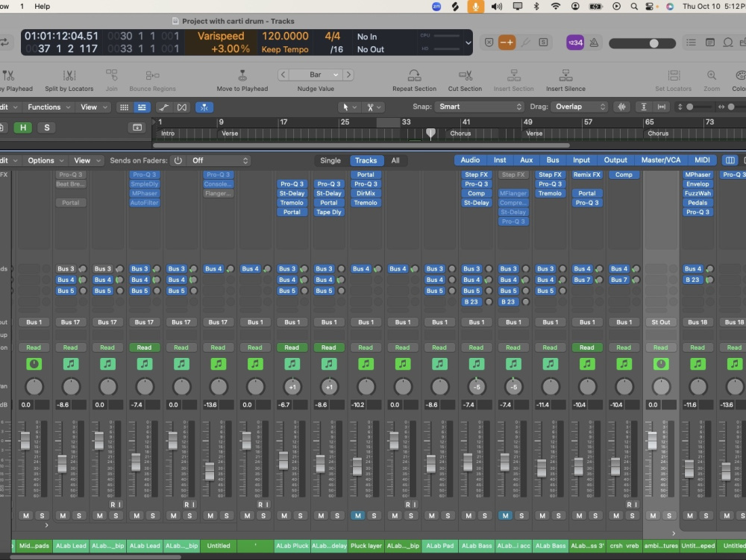This screenshot has width=746, height=560.
Task: Toggle global Solo S button in the track header
Action: pyautogui.click(x=46, y=128)
